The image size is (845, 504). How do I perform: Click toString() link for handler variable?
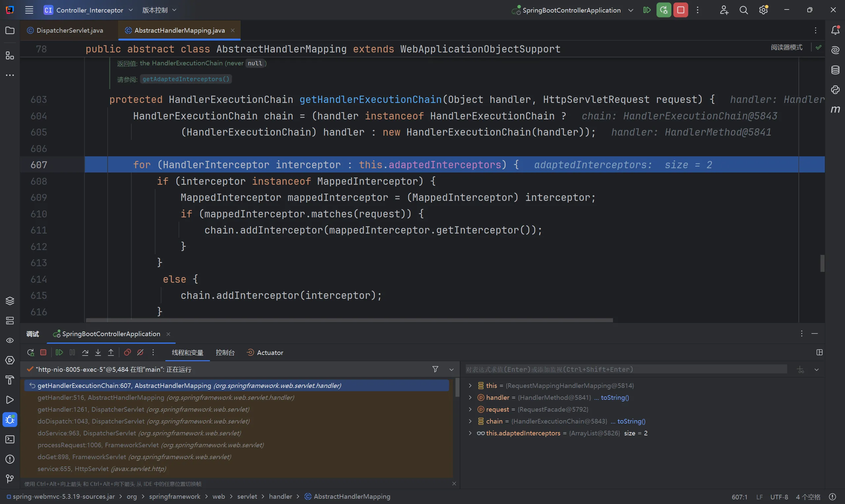click(x=615, y=397)
